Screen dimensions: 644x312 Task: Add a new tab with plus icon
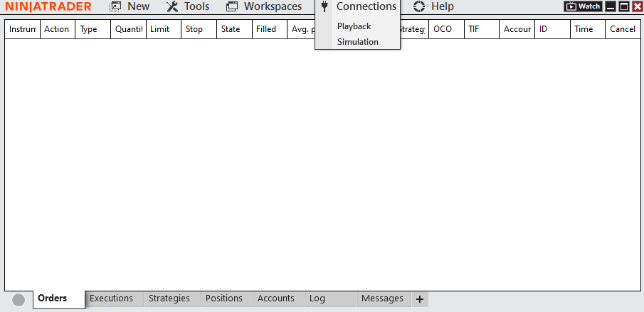[x=420, y=299]
